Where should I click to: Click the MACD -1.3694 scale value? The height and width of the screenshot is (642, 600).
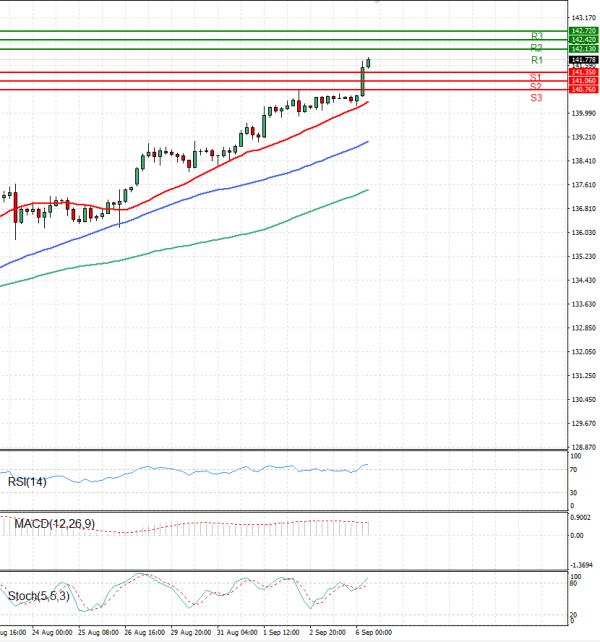[x=582, y=565]
